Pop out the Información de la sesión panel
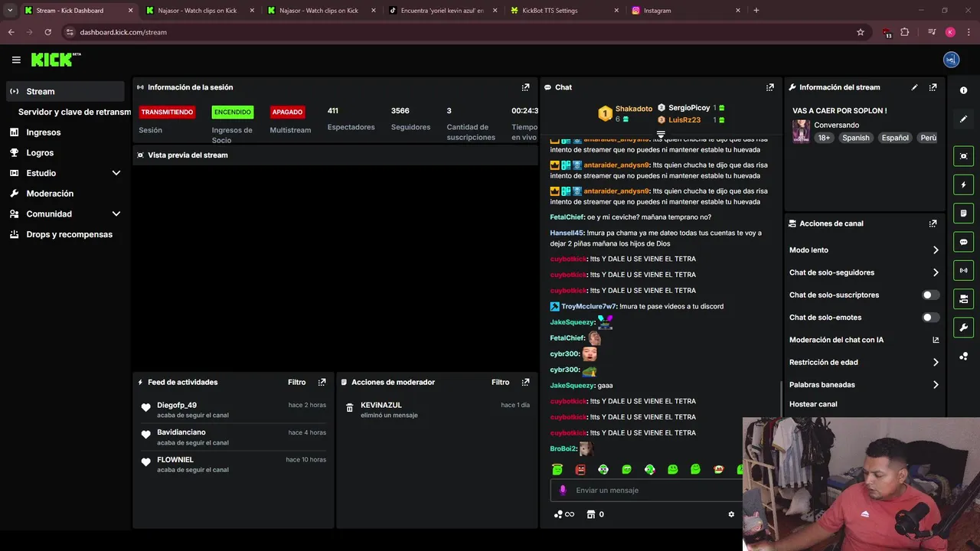 click(x=525, y=87)
